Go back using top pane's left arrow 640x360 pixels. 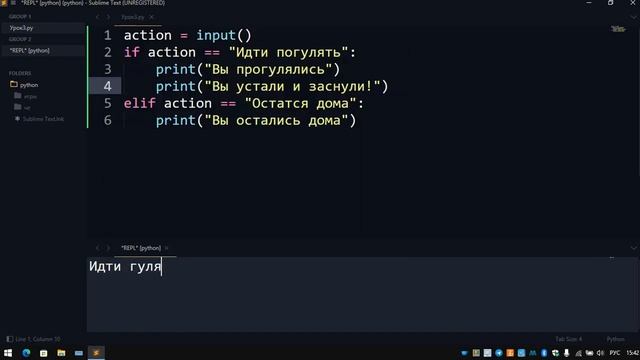coord(97,17)
